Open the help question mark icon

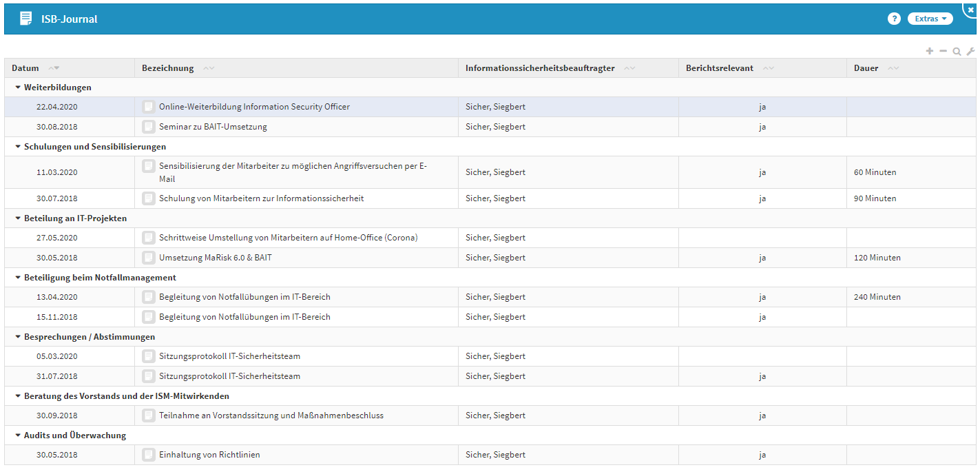[x=894, y=19]
